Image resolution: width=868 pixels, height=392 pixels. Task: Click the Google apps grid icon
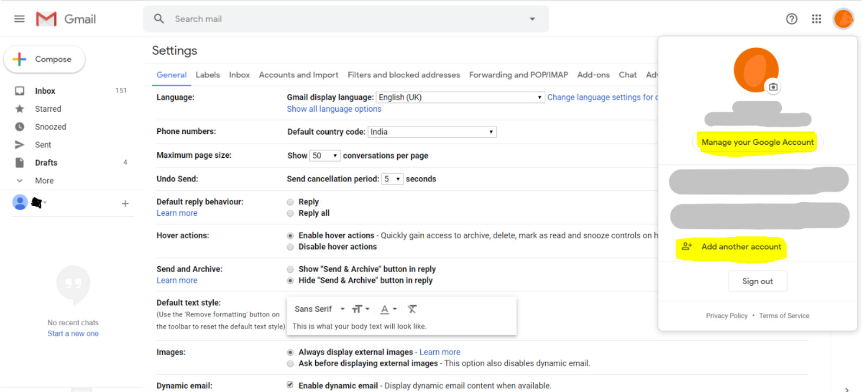coord(816,19)
